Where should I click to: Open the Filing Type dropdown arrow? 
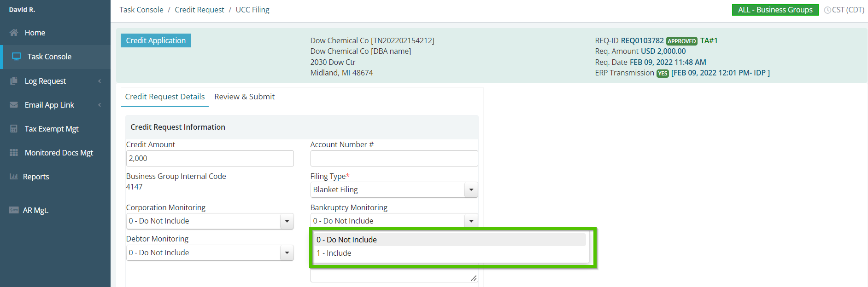tap(471, 189)
